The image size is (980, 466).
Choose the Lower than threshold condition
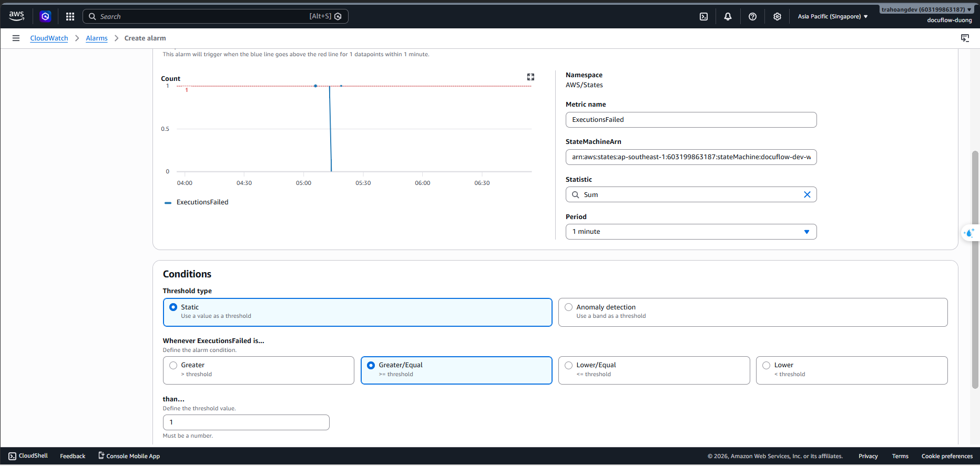tap(852, 370)
